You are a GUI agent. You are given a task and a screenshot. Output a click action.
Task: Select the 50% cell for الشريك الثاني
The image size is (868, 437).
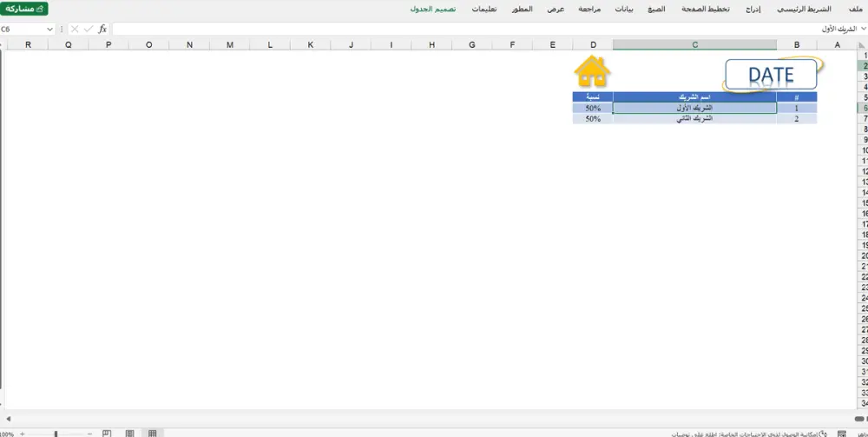click(x=593, y=118)
